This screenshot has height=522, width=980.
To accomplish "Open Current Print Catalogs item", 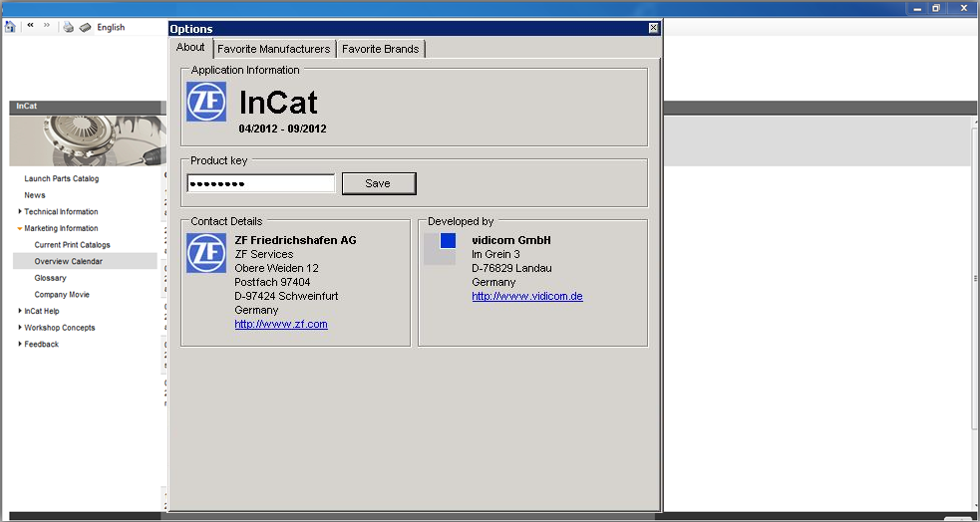I will (x=72, y=245).
